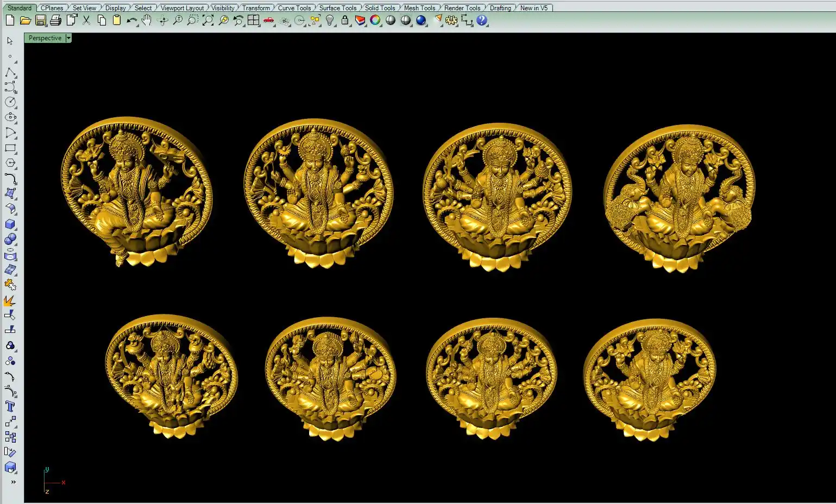Choose the Polyline drawing tool

pos(10,73)
